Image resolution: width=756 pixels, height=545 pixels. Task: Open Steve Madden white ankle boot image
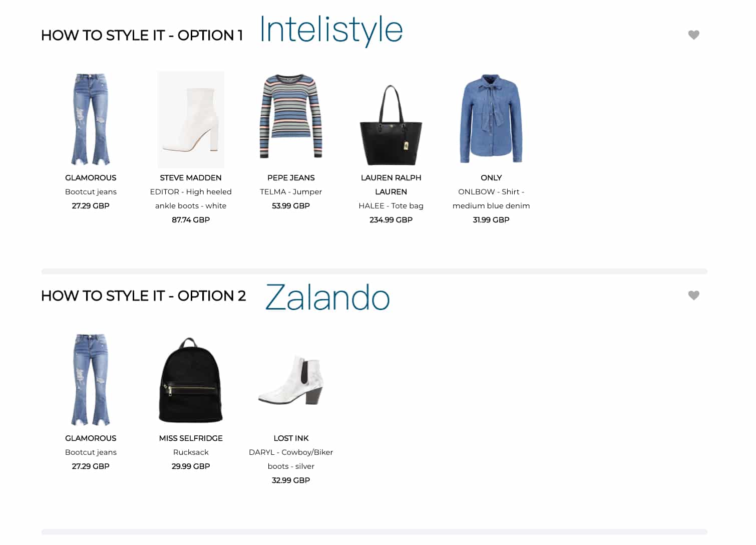(x=191, y=119)
